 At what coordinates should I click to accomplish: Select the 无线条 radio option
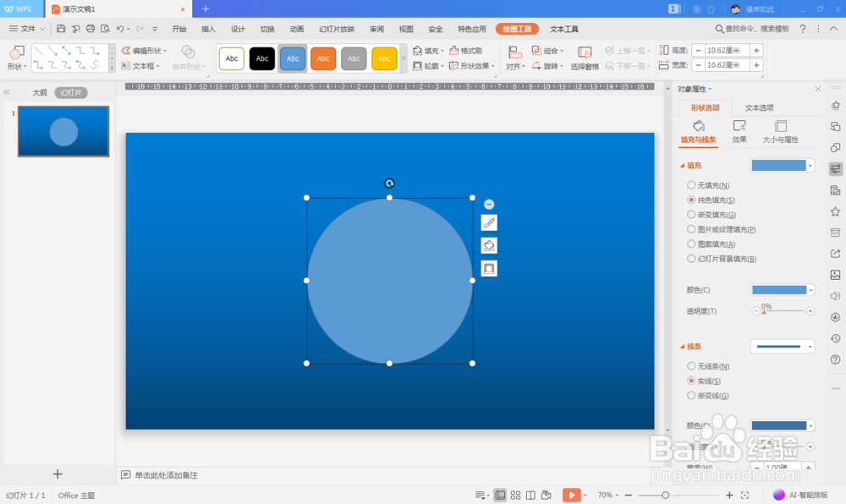coord(691,365)
